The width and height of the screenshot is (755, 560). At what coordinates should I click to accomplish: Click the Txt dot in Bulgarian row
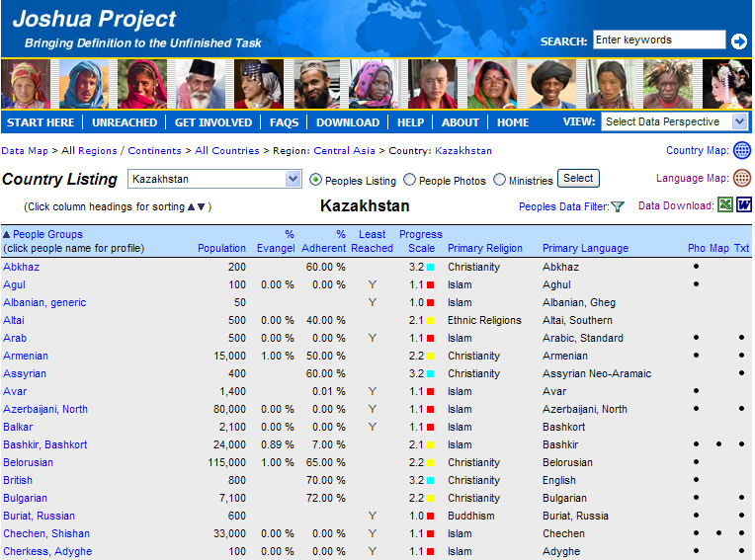741,498
